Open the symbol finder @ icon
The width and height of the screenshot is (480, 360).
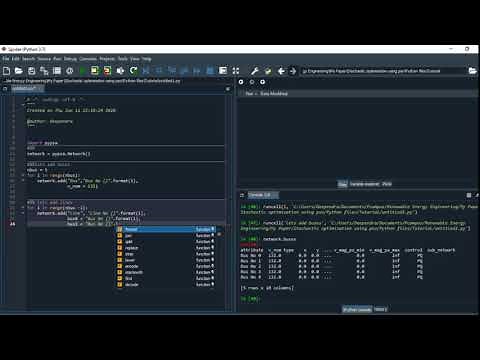pyautogui.click(x=70, y=71)
